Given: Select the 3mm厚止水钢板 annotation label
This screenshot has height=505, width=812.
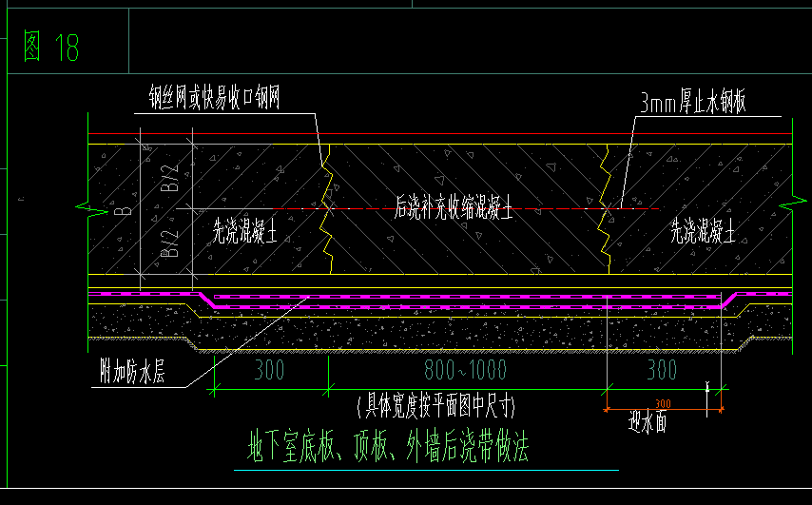Looking at the screenshot, I should [693, 102].
